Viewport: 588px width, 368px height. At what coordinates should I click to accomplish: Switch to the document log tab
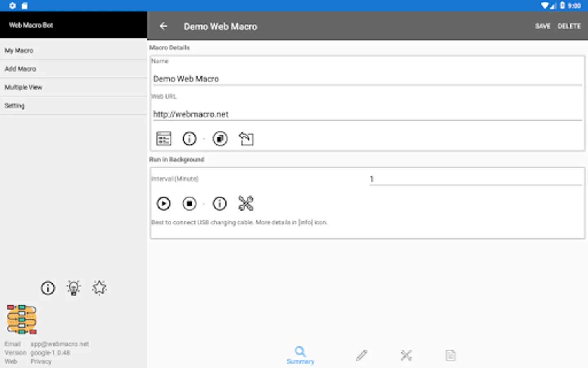point(451,355)
